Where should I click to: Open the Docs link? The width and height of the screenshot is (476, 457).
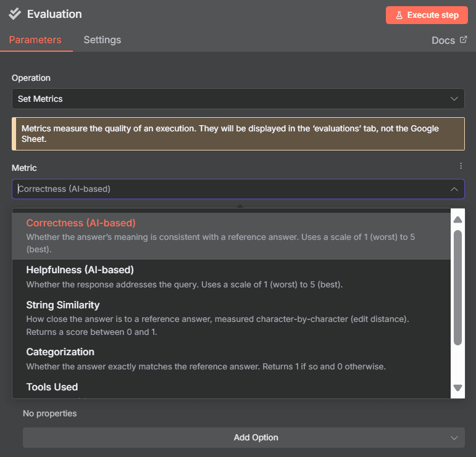pos(443,40)
